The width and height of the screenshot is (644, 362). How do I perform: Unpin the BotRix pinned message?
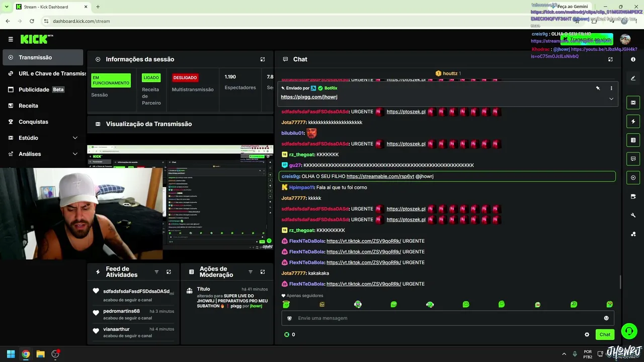pos(598,88)
